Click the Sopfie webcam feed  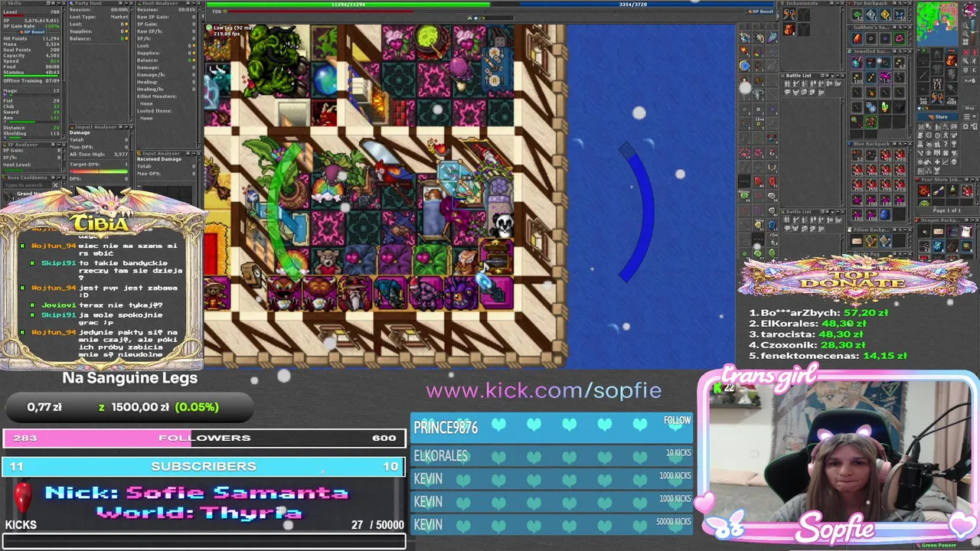coord(838,452)
